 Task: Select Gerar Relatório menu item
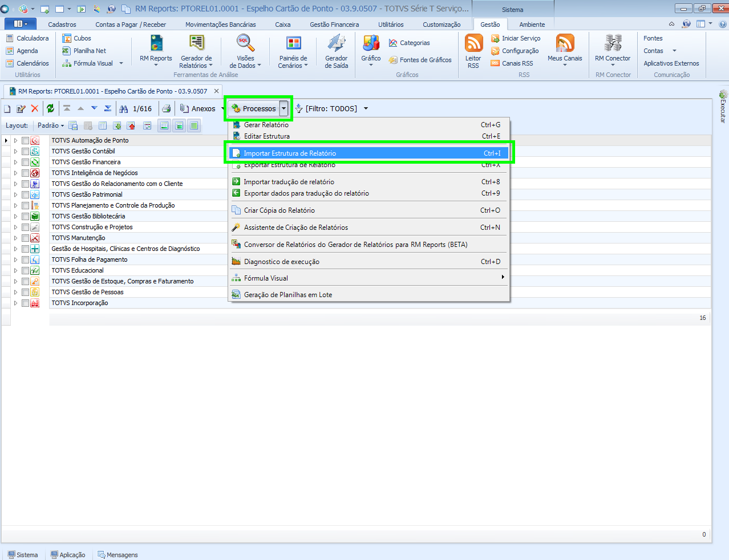(368, 125)
